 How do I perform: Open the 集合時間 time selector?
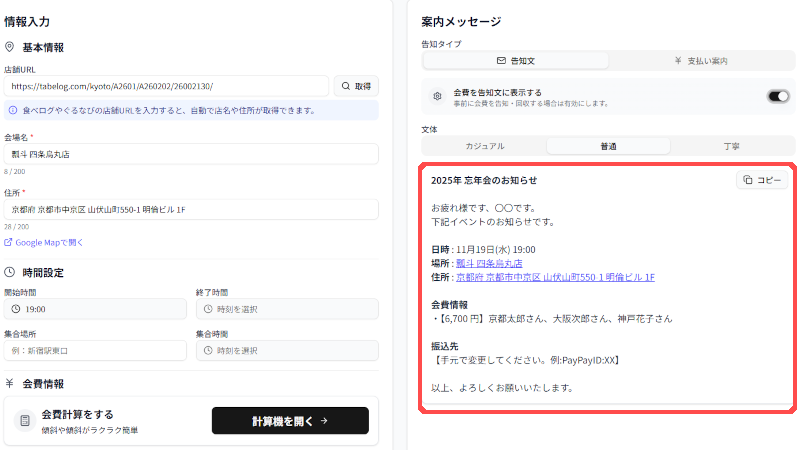[x=286, y=350]
